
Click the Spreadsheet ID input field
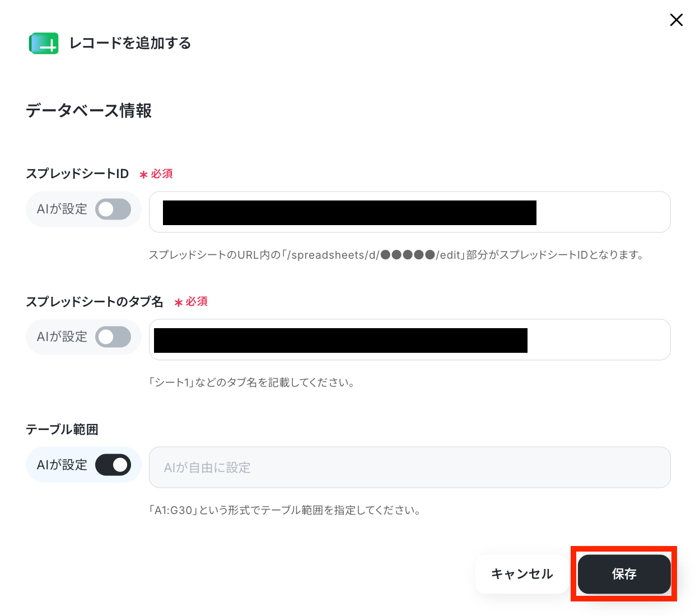(x=410, y=212)
